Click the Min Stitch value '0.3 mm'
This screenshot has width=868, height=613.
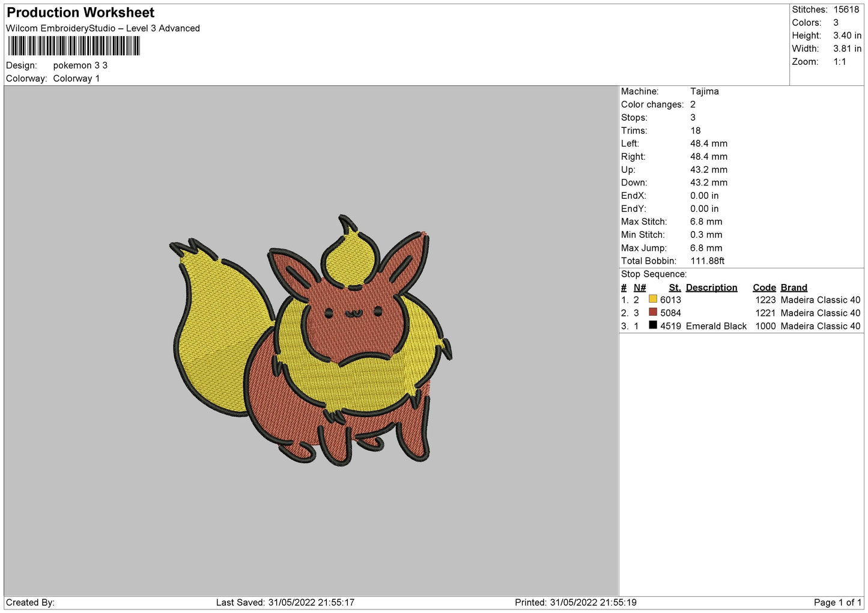coord(706,235)
